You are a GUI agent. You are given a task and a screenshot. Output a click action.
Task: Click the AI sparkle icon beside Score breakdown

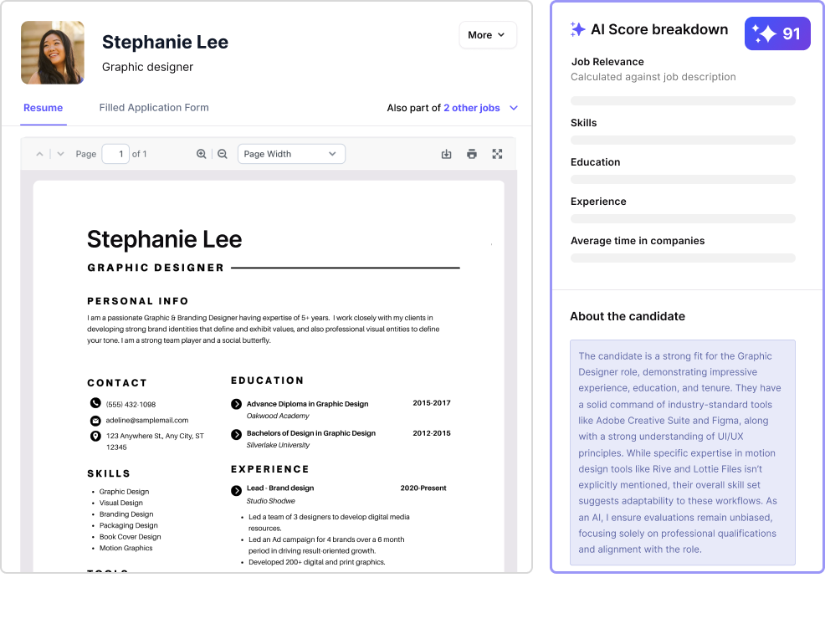[x=577, y=29]
